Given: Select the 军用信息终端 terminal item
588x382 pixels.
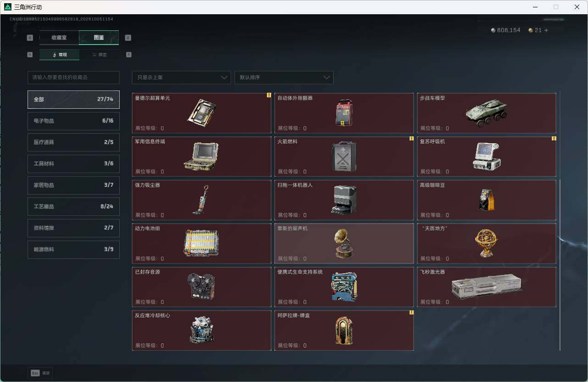Looking at the screenshot, I should [x=202, y=157].
